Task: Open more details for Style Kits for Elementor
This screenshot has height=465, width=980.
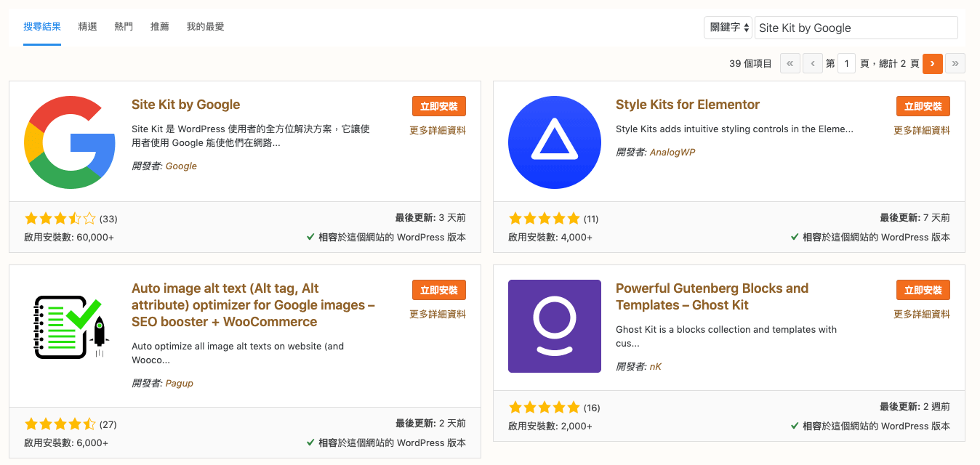Action: point(922,131)
